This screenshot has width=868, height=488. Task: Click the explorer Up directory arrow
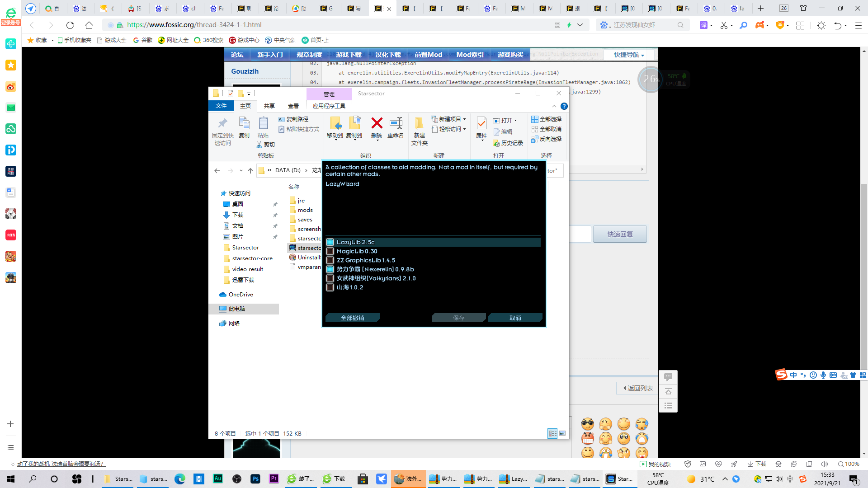click(250, 171)
